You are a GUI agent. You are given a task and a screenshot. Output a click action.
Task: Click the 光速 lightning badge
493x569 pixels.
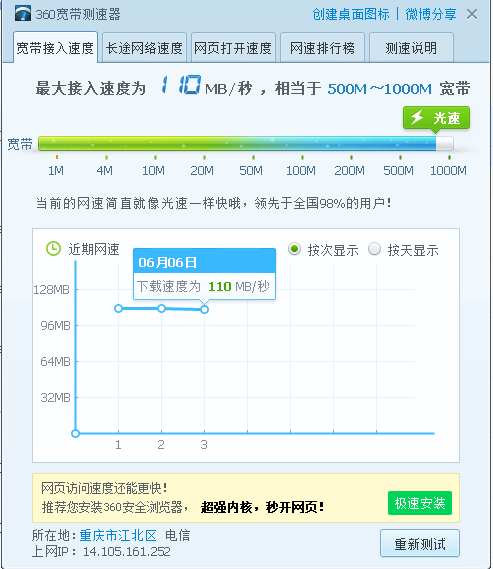coord(436,118)
